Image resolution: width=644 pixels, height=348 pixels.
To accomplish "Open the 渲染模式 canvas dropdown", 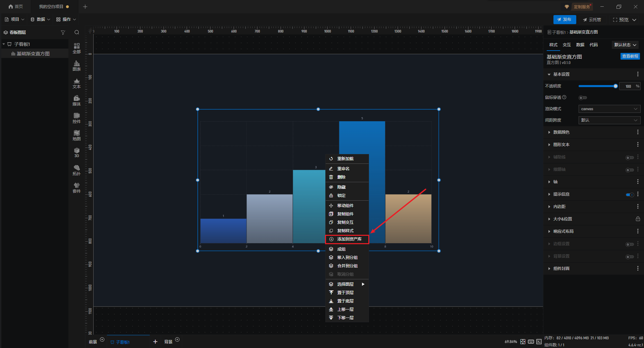I will [609, 109].
